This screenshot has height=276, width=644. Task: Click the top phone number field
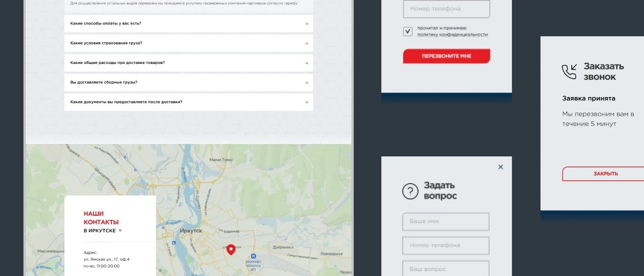446,9
